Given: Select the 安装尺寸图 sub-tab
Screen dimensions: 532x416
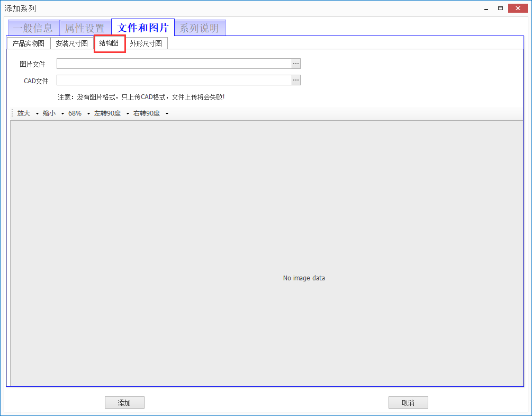Looking at the screenshot, I should point(71,43).
